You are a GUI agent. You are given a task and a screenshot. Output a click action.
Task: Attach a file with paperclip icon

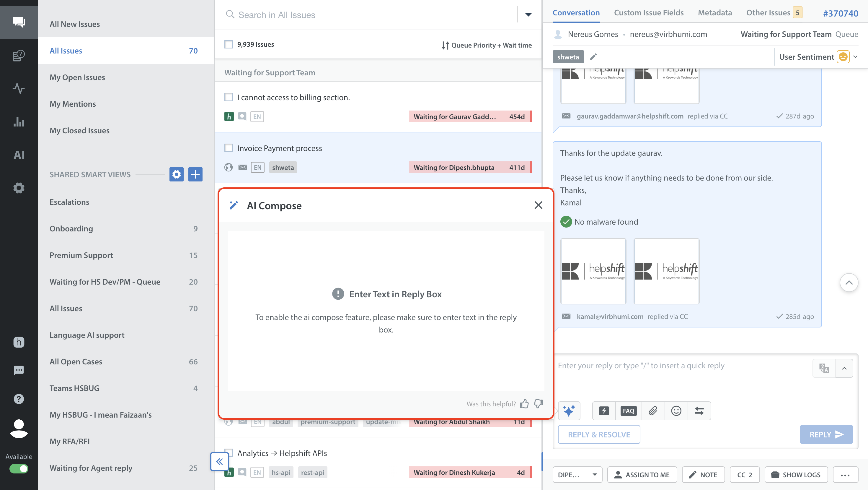tap(653, 411)
